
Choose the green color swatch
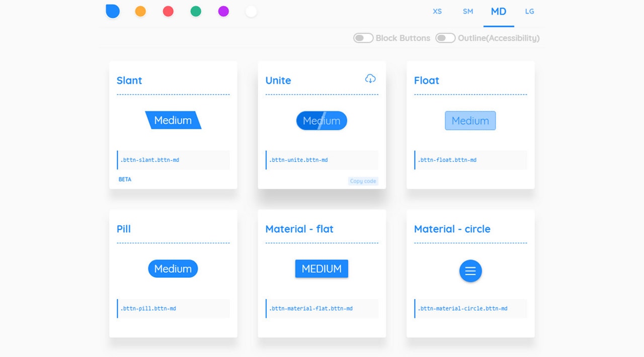click(x=196, y=12)
